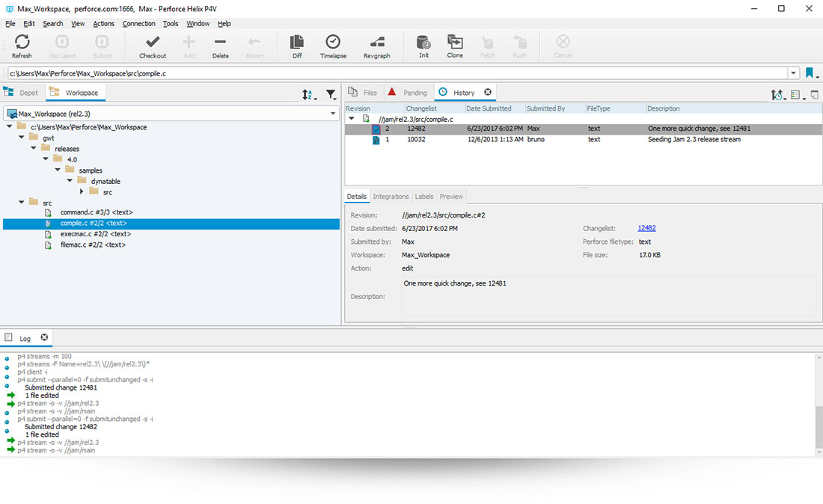
Task: Open the Connection menu
Action: (138, 23)
